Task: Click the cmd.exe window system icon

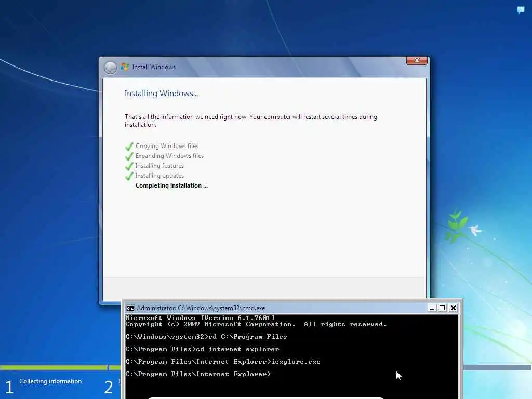Action: 130,308
